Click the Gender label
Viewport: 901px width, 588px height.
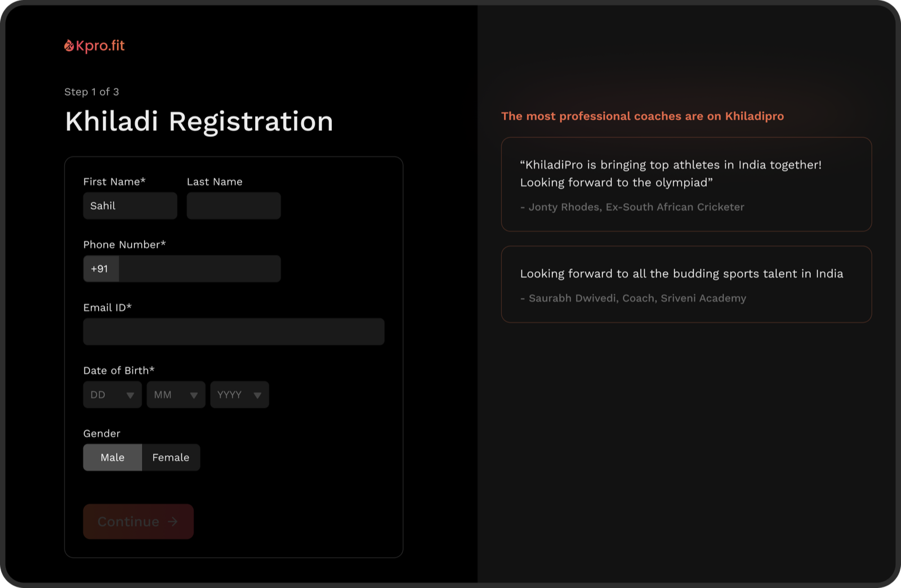tap(102, 434)
